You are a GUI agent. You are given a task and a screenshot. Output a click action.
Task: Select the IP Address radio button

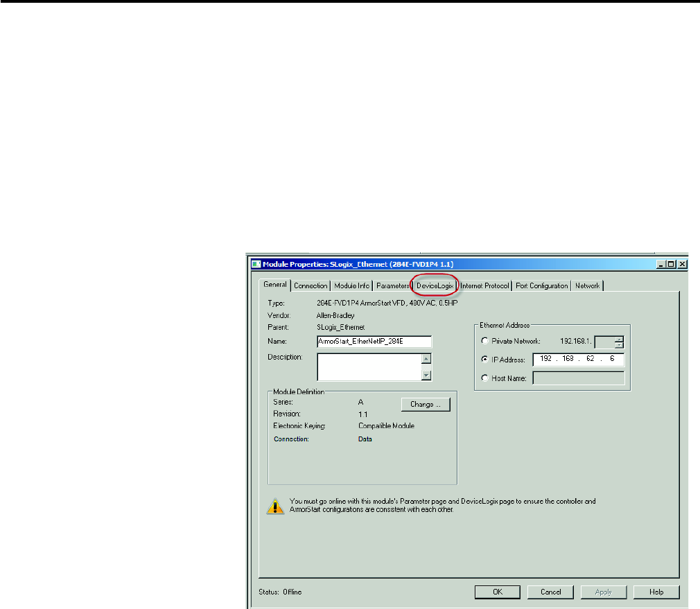[485, 359]
